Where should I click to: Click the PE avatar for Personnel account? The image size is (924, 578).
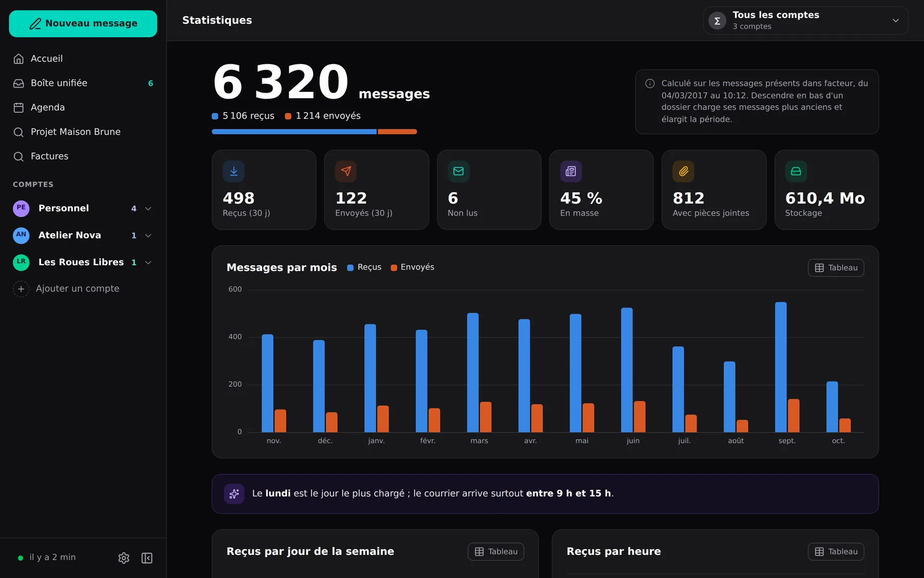click(x=21, y=208)
